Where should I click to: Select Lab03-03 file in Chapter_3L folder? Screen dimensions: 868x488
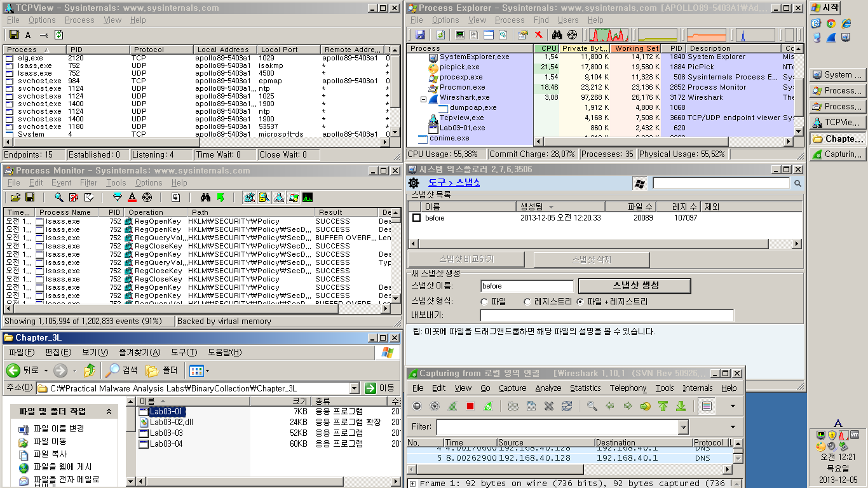166,433
